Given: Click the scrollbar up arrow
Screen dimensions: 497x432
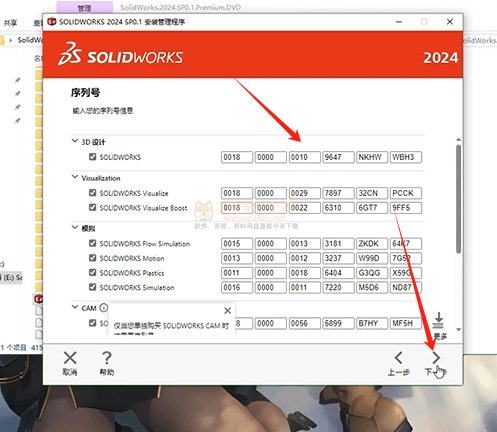Looking at the screenshot, I should [459, 139].
